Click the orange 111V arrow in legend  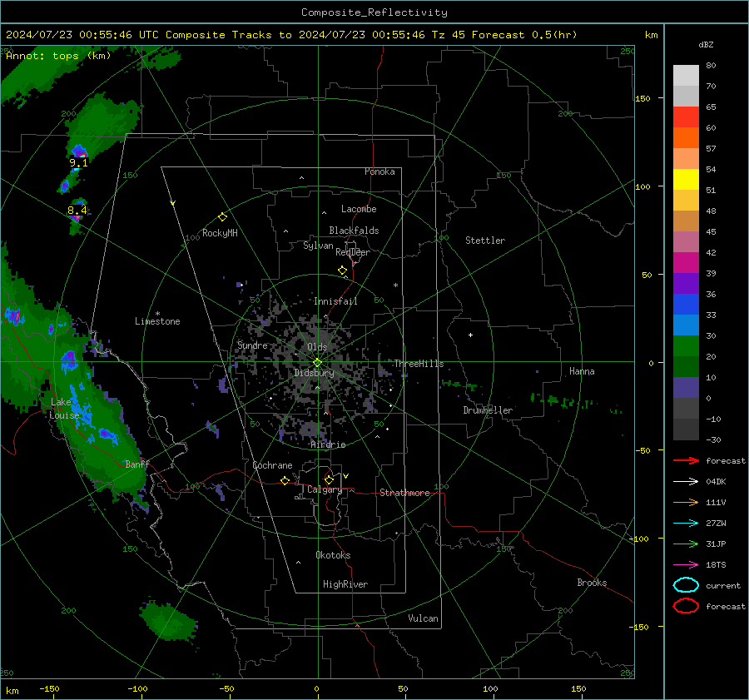click(686, 502)
